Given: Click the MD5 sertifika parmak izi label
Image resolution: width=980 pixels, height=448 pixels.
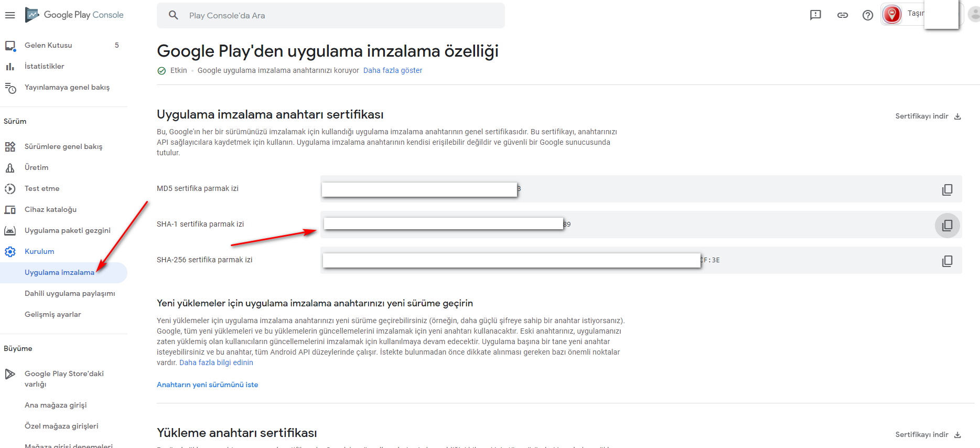Looking at the screenshot, I should coord(198,188).
